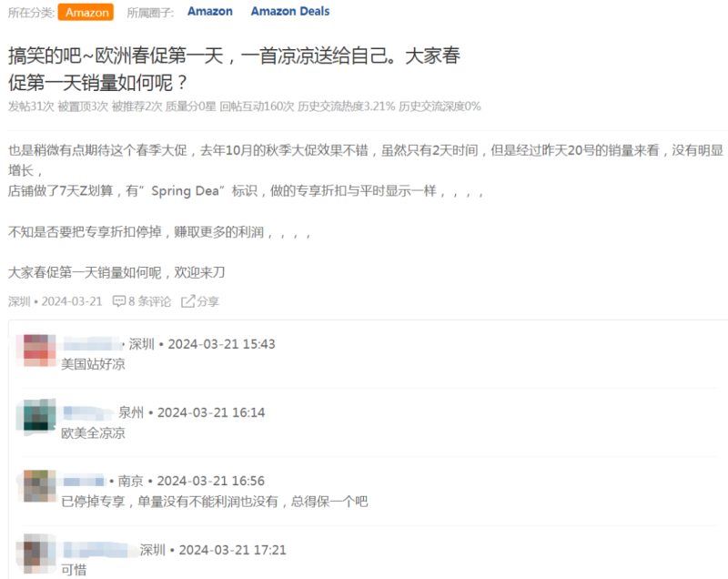Click the speech bubble icon beside 8条评论
The image size is (728, 579).
click(x=118, y=301)
